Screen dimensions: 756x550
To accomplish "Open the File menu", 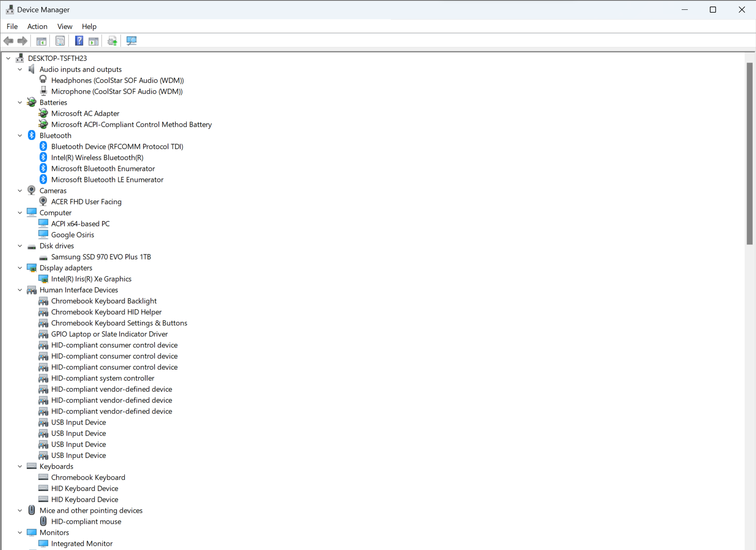I will click(12, 26).
